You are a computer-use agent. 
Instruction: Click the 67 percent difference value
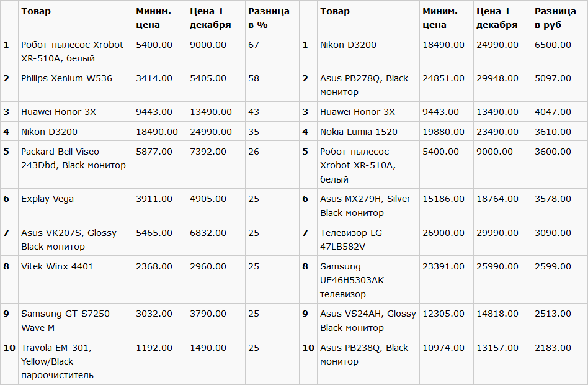(254, 45)
